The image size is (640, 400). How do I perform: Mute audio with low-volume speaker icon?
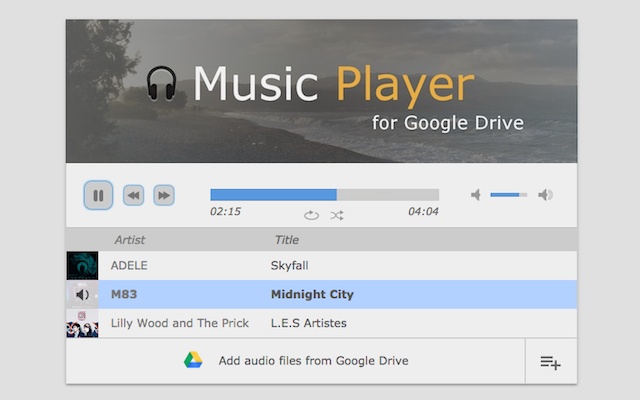click(x=476, y=195)
